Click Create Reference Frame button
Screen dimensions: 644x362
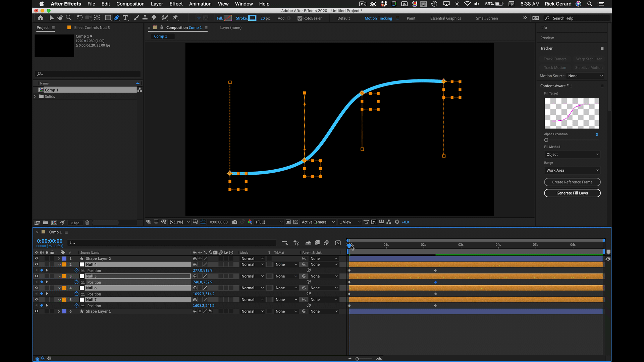[572, 182]
